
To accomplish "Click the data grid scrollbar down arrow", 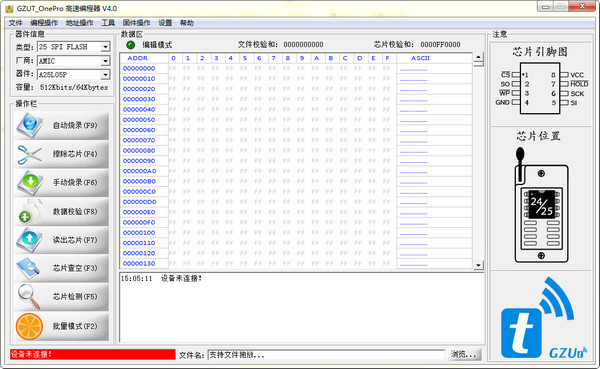I will (x=478, y=265).
